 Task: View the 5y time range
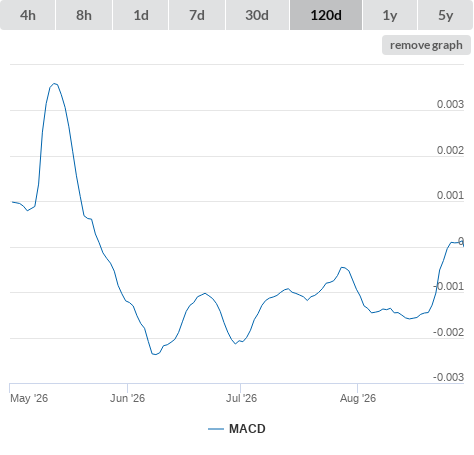[445, 15]
